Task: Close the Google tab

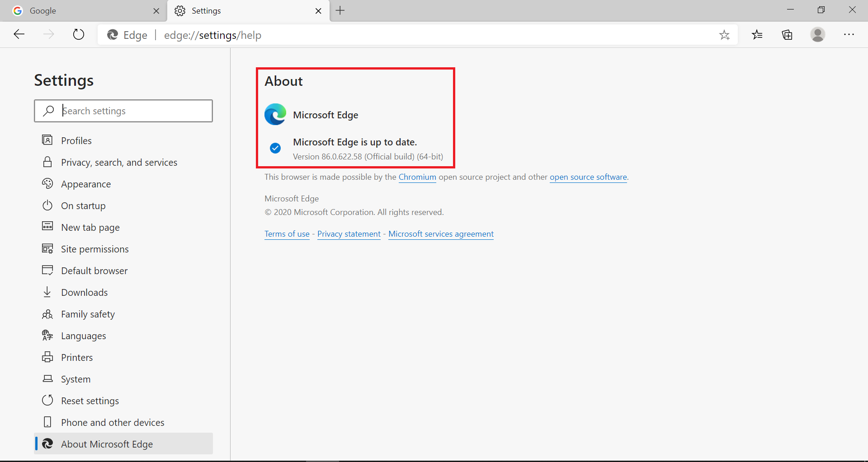Action: click(156, 11)
